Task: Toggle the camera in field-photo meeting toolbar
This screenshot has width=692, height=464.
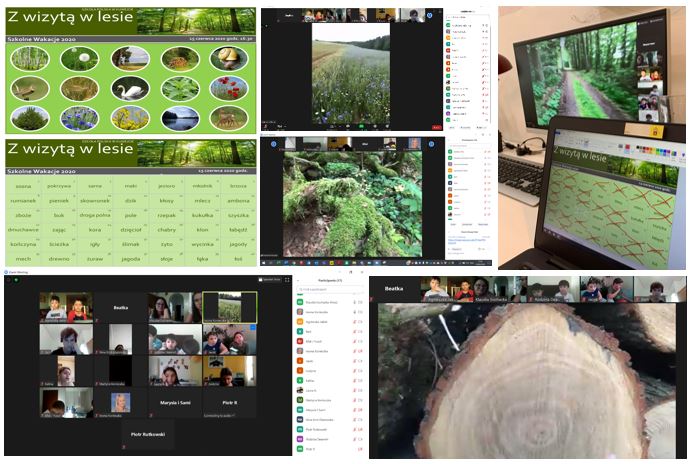Action: point(279,128)
